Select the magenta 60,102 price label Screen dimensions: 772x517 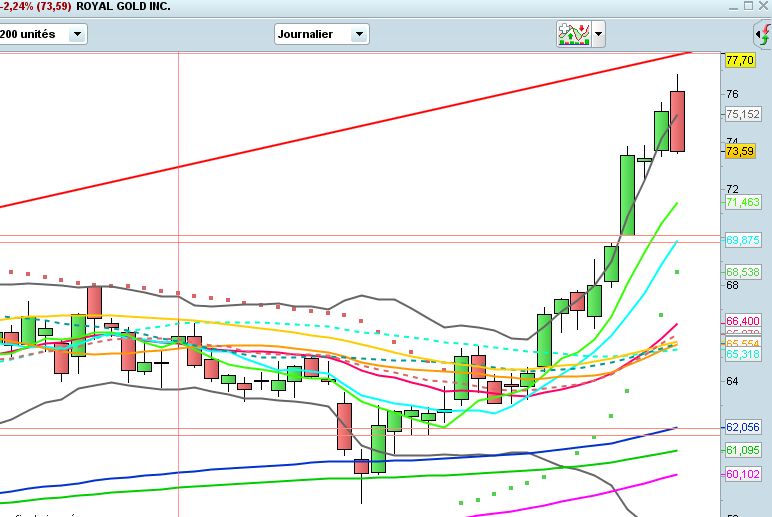(743, 474)
